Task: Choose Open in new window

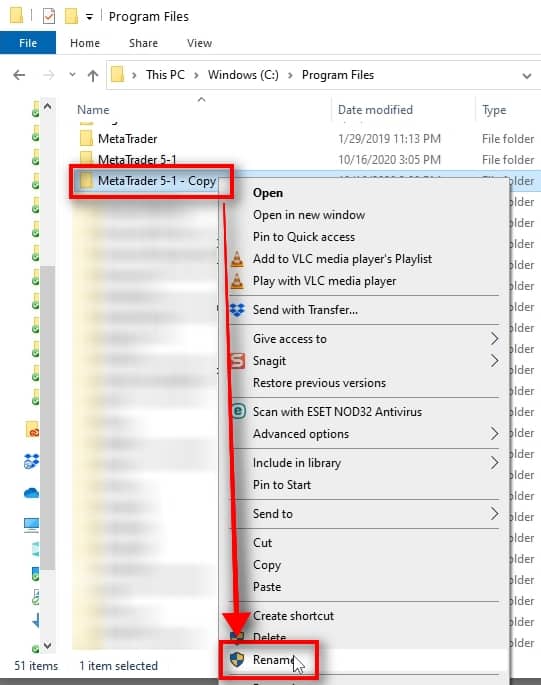Action: click(x=309, y=215)
